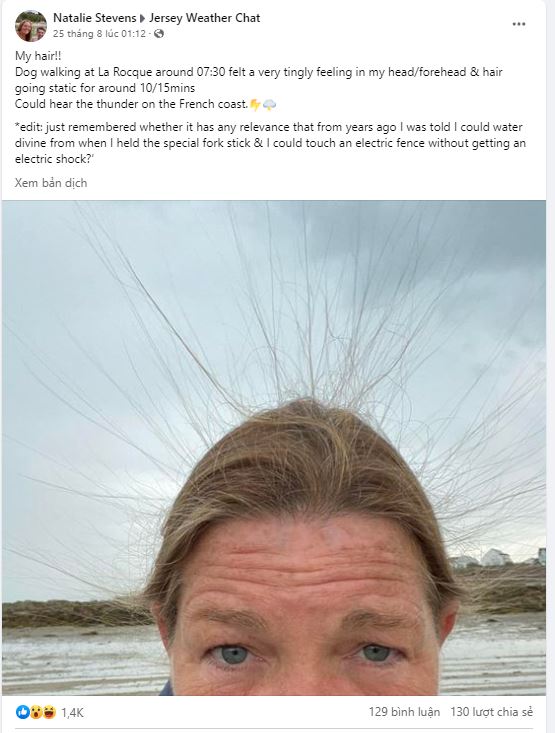Open the 1,4K reactions list
The width and height of the screenshot is (555, 733).
(x=72, y=712)
